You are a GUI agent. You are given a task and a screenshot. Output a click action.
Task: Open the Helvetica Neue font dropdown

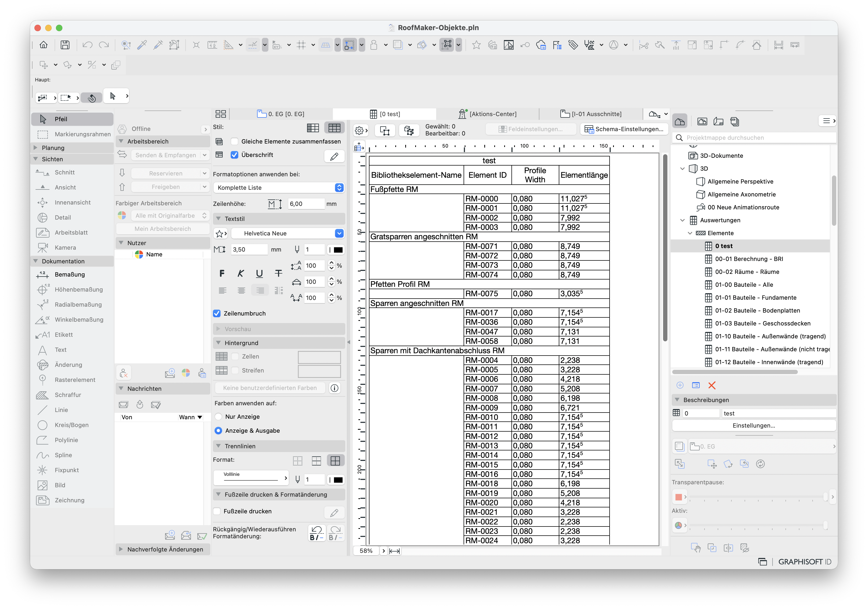click(x=287, y=234)
